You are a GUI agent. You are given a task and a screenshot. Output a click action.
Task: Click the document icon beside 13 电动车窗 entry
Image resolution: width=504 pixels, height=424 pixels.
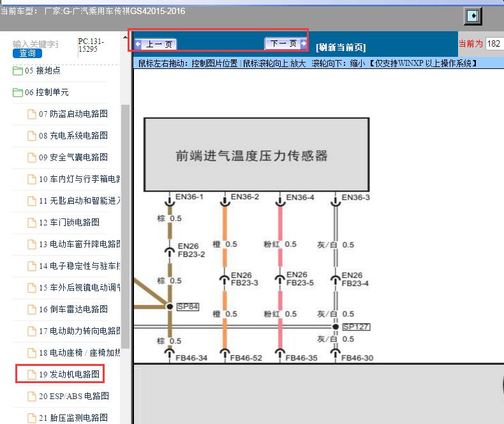point(31,245)
